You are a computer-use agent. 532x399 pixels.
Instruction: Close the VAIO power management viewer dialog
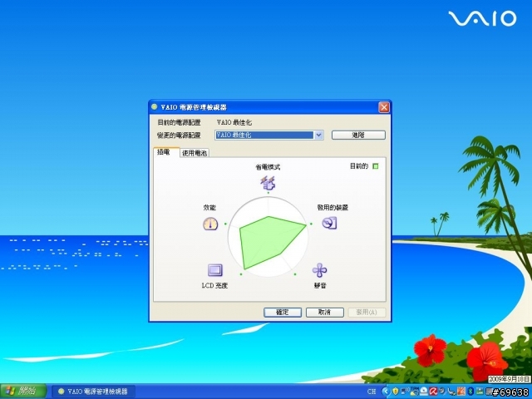pyautogui.click(x=384, y=107)
